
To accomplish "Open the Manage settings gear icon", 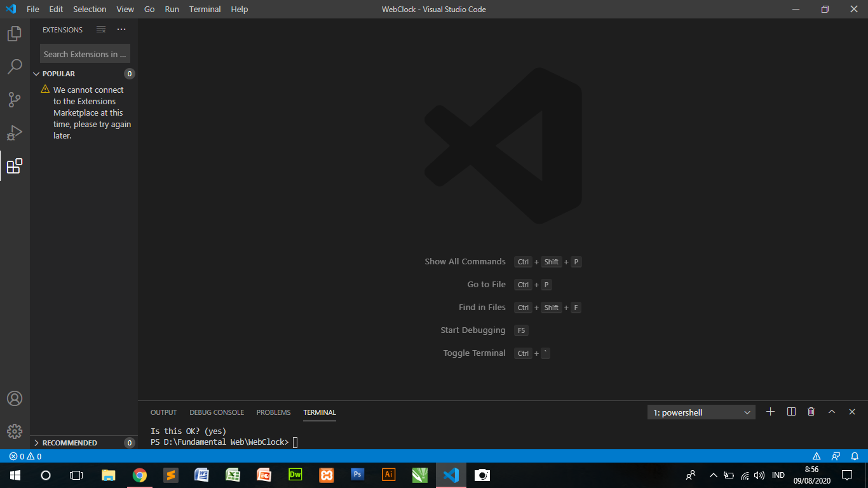I will pyautogui.click(x=15, y=431).
